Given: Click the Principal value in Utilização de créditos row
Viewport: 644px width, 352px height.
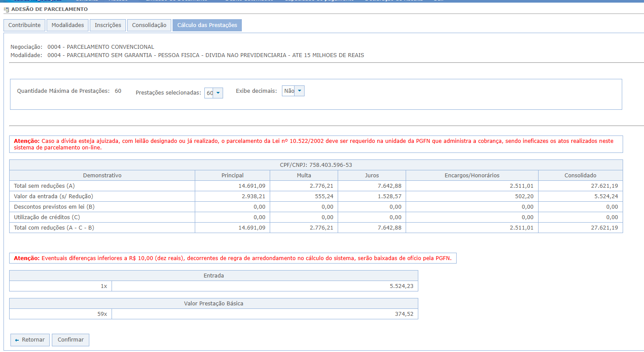Looking at the screenshot, I should 259,217.
